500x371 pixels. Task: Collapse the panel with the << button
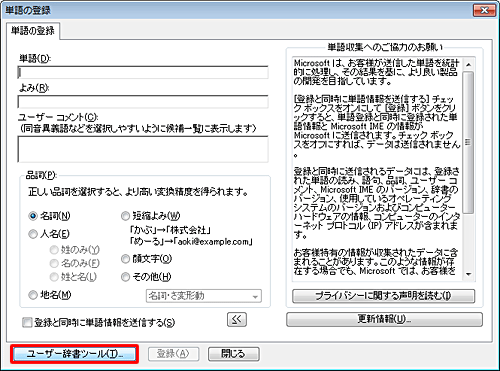click(237, 319)
